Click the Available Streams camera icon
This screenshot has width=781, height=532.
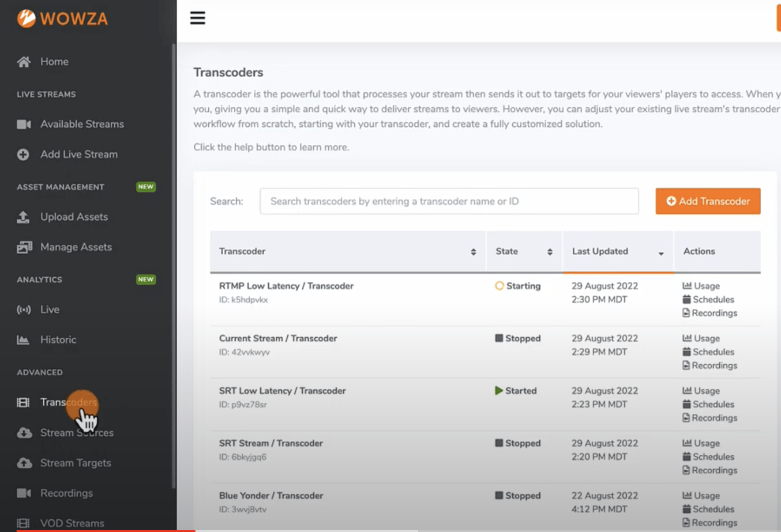(x=23, y=124)
